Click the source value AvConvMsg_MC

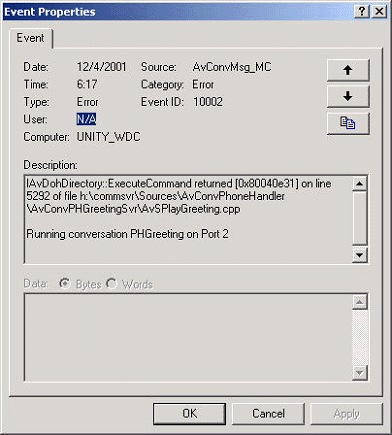tap(232, 67)
